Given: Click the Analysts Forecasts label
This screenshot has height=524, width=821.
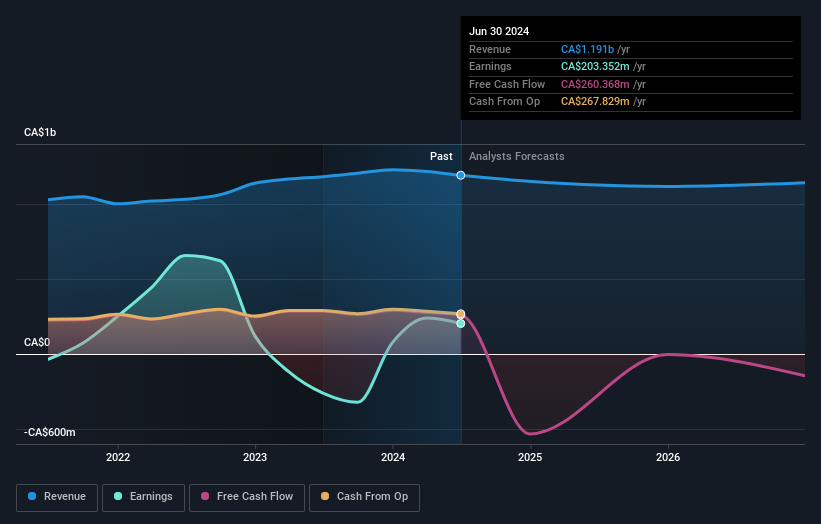Looking at the screenshot, I should tap(517, 156).
